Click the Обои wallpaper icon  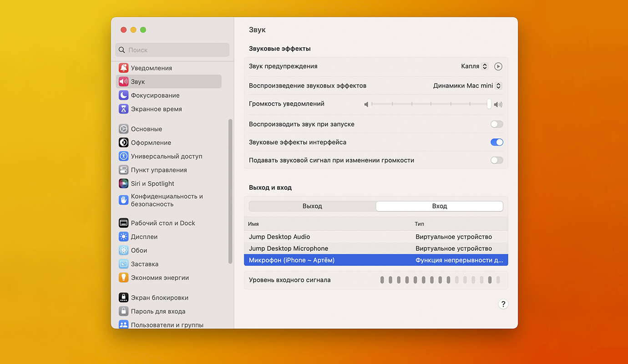pos(123,250)
